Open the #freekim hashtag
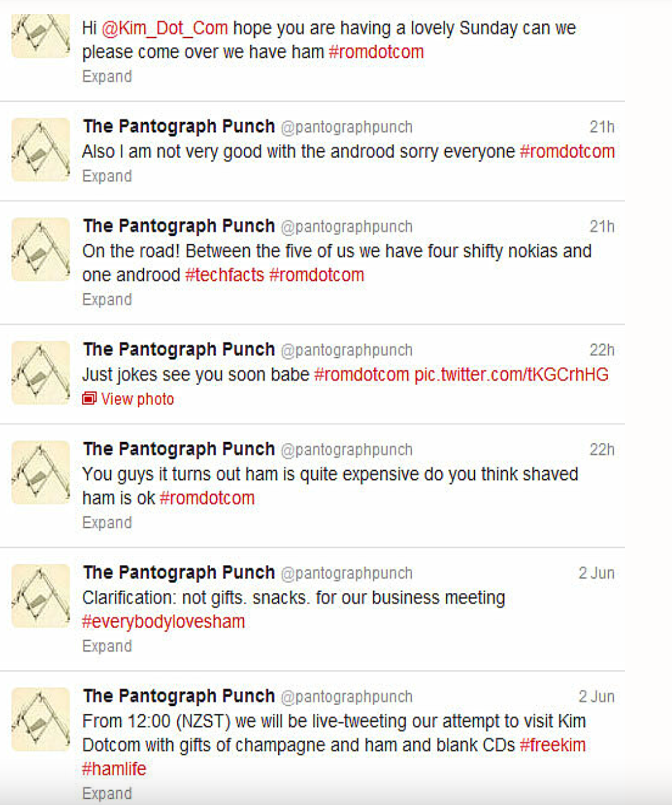Image resolution: width=672 pixels, height=805 pixels. [553, 745]
